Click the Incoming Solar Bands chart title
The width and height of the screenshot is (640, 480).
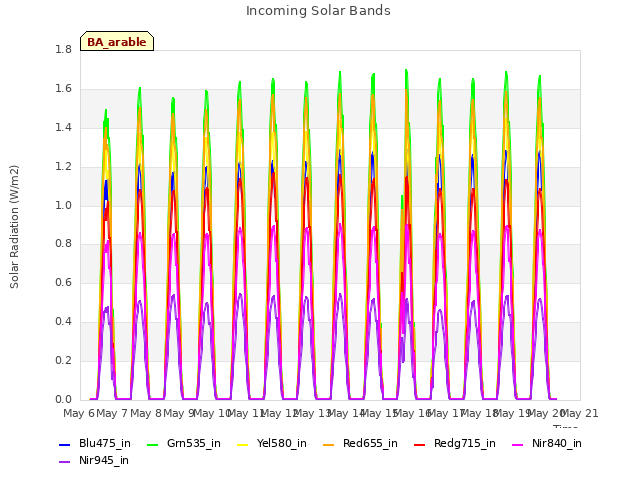tap(318, 11)
